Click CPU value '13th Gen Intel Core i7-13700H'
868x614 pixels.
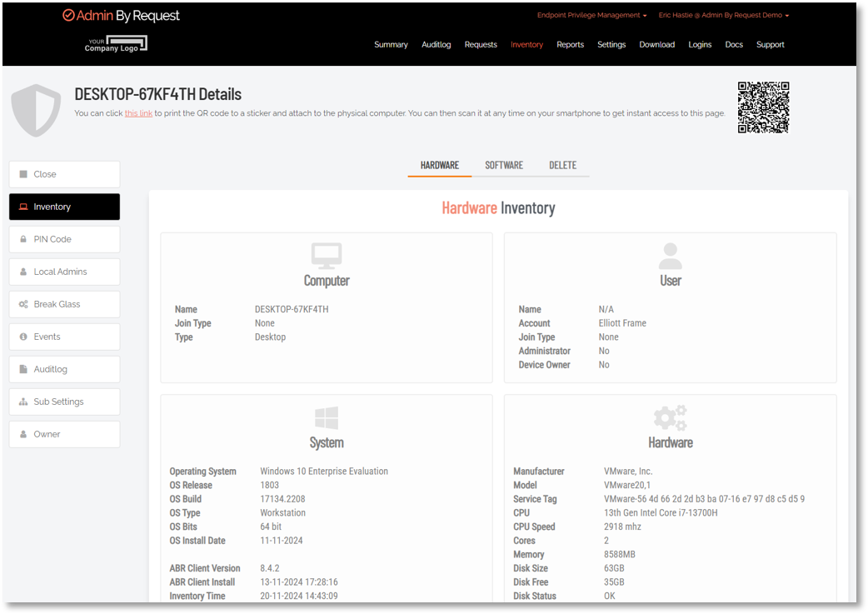(x=661, y=513)
